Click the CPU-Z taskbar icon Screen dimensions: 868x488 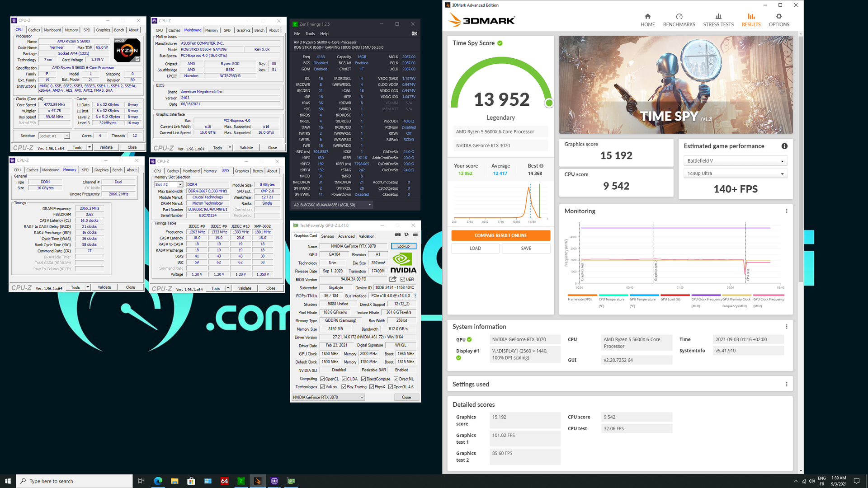274,481
